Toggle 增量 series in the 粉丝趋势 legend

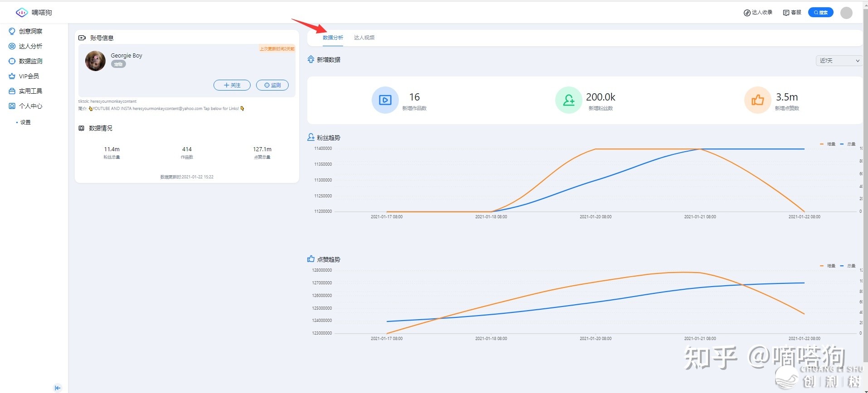click(828, 144)
